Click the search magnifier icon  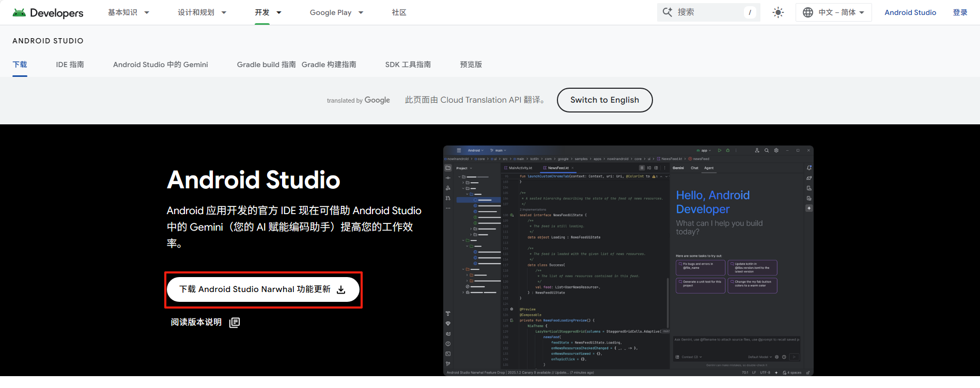[x=667, y=12]
